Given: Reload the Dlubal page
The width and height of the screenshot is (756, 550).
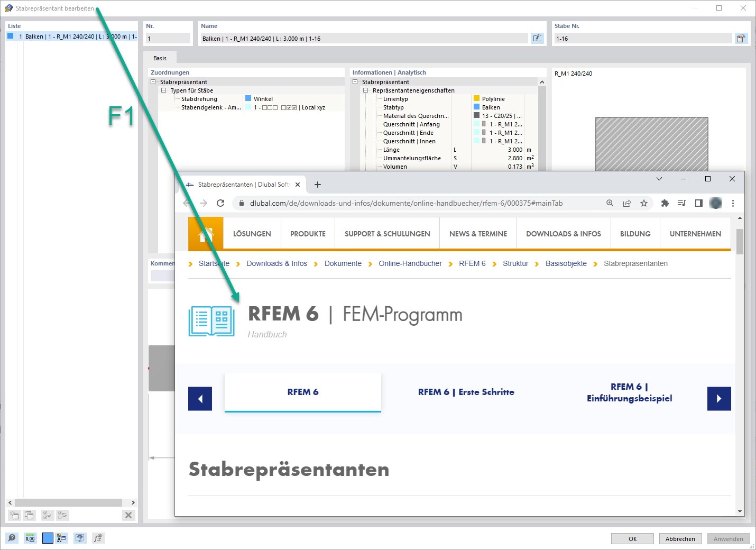Looking at the screenshot, I should click(220, 203).
